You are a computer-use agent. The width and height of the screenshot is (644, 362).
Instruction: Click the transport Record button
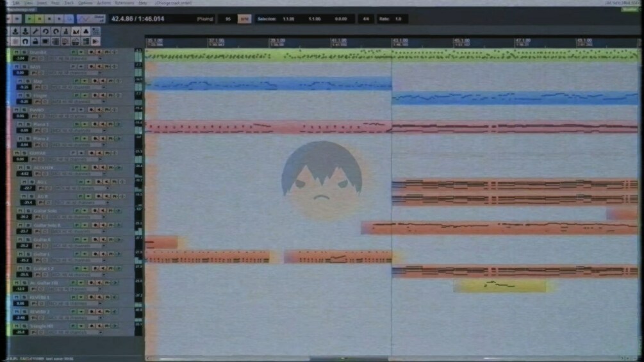point(59,19)
